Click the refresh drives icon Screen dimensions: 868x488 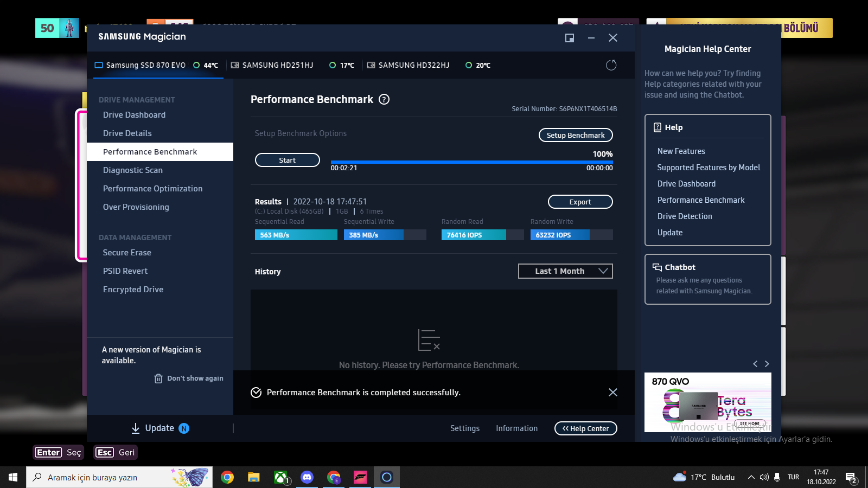611,65
